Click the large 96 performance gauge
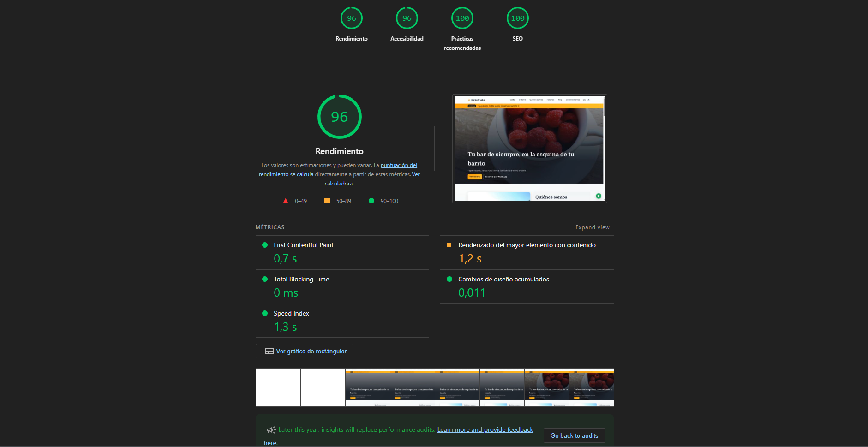 [x=339, y=117]
